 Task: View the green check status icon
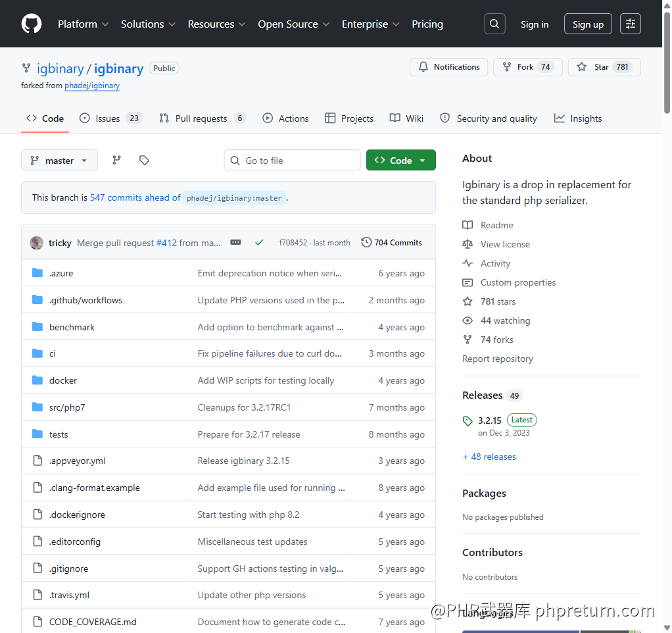(x=259, y=243)
